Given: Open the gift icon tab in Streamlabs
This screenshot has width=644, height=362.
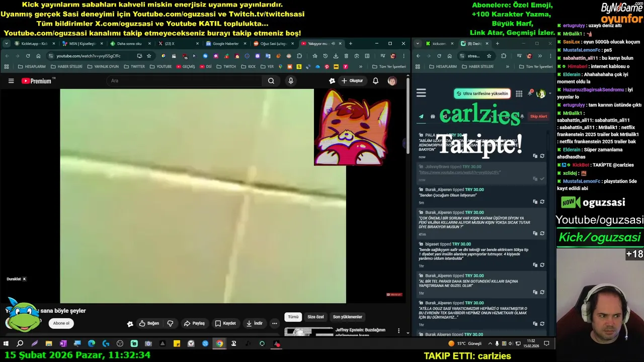Looking at the screenshot, I should (433, 117).
